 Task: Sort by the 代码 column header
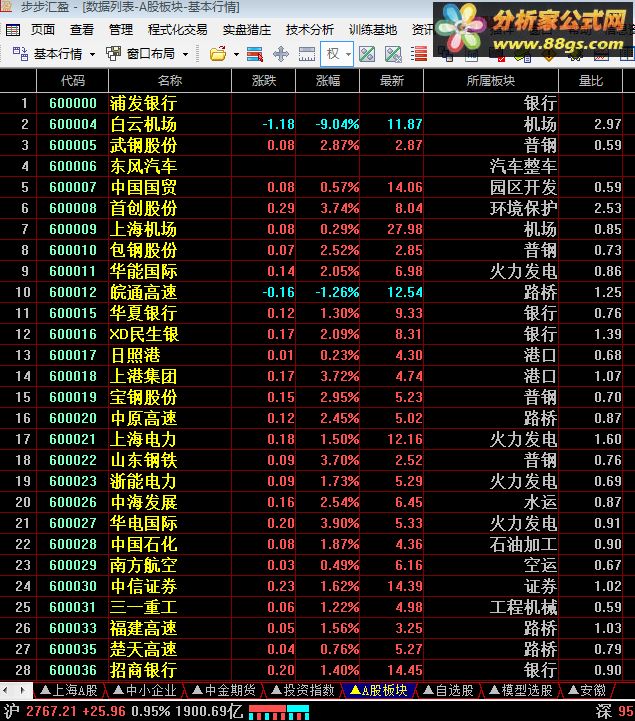coord(73,81)
